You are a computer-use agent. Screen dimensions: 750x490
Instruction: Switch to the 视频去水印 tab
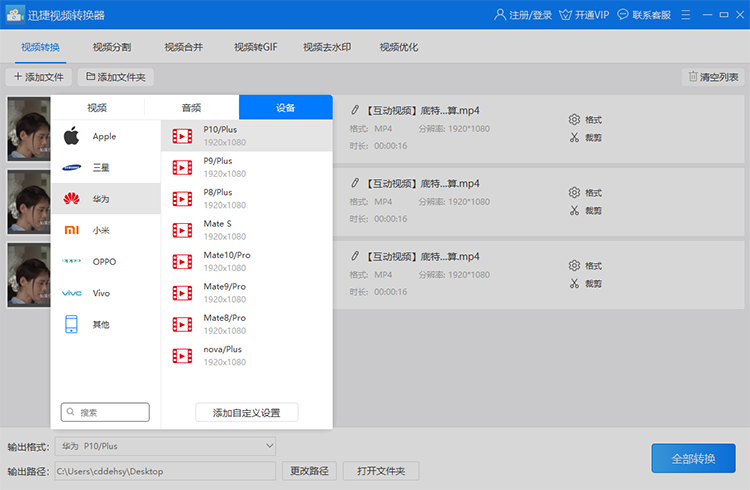tap(327, 47)
